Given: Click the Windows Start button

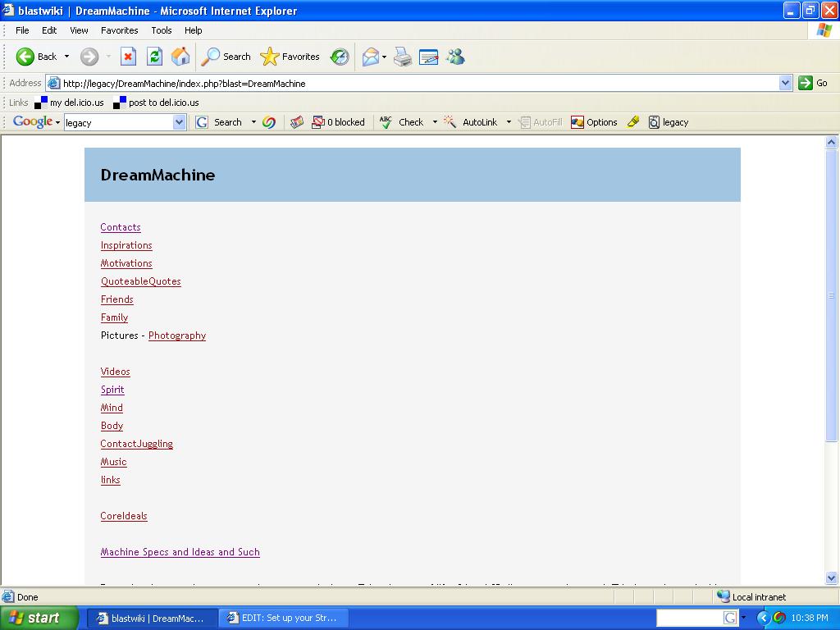Looking at the screenshot, I should (39, 618).
